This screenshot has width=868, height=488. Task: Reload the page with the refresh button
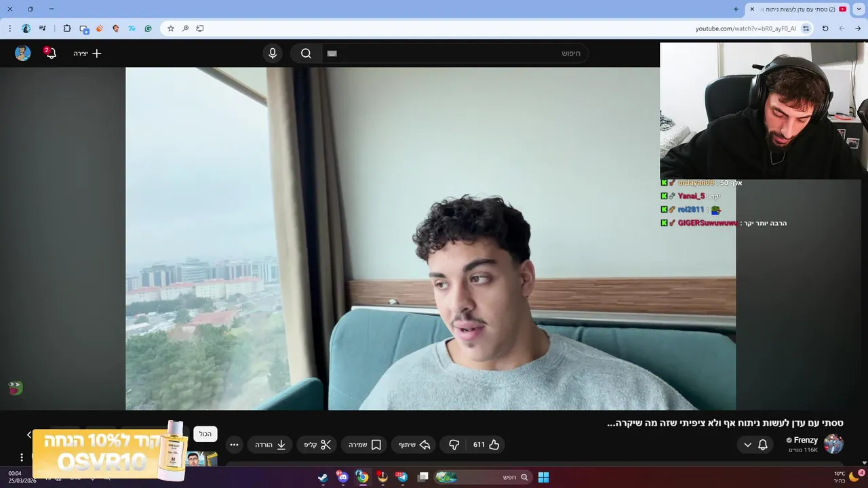point(825,28)
